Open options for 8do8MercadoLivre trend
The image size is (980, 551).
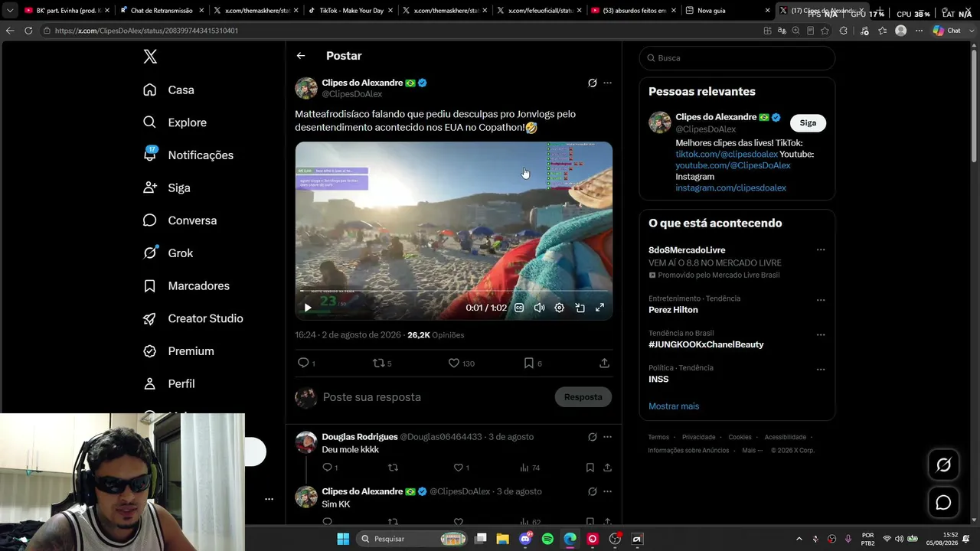(x=821, y=250)
